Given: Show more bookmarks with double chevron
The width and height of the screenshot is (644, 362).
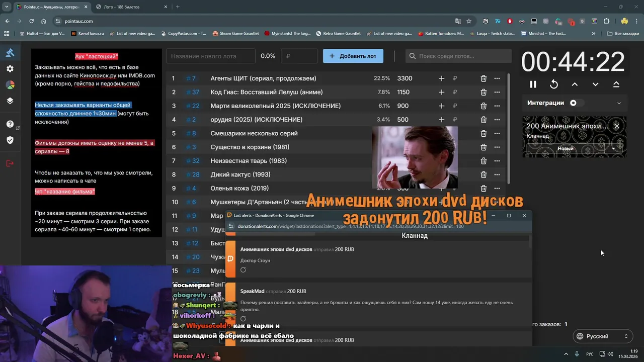Looking at the screenshot, I should coord(594,34).
